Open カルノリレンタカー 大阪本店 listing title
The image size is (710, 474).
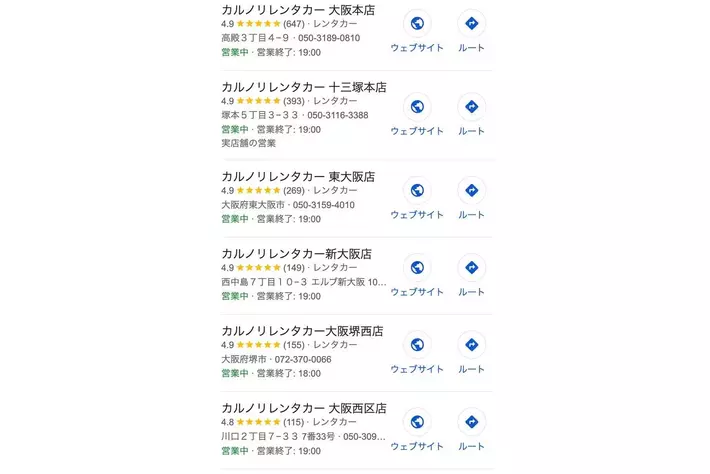click(297, 9)
